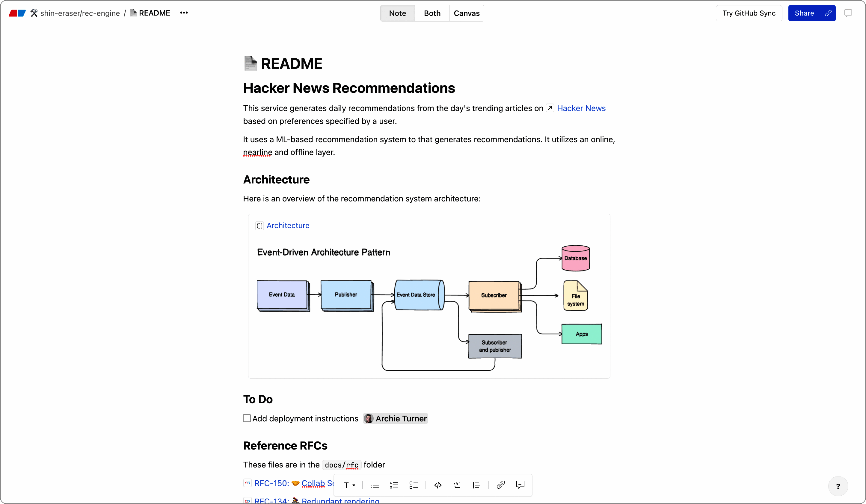
Task: Insert a code block
Action: pos(457,485)
